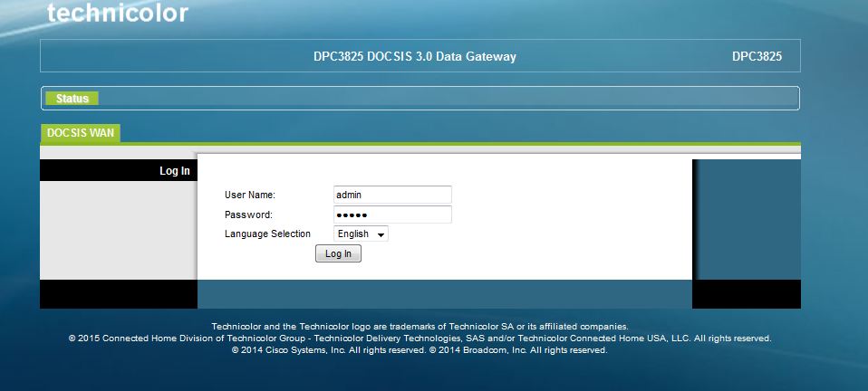Open the DOCSIS WAN tab
Image resolution: width=868 pixels, height=391 pixels.
coord(81,133)
